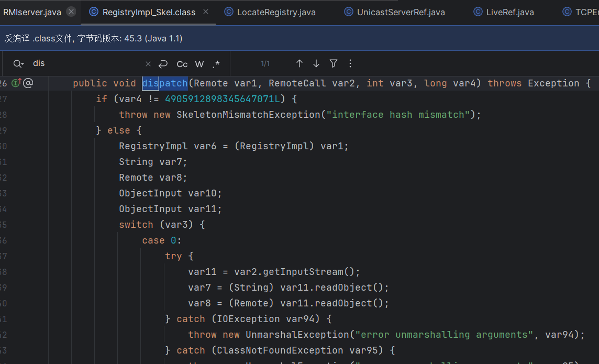The height and width of the screenshot is (364, 599).
Task: Click the green interface icon in the gutter
Action: [16, 83]
